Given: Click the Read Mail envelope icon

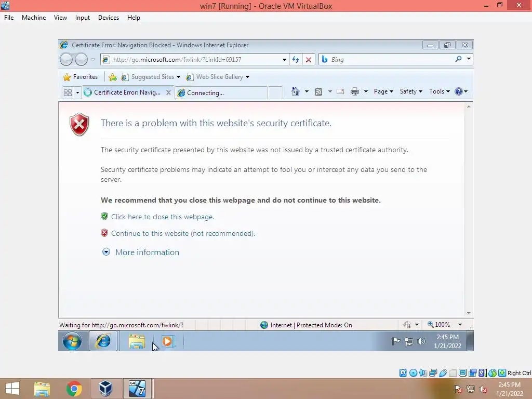Looking at the screenshot, I should pyautogui.click(x=340, y=91).
